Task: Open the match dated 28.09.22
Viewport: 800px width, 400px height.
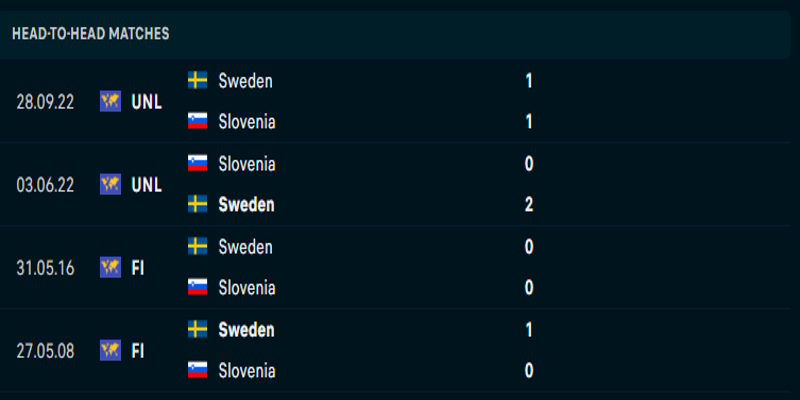Action: (43, 101)
